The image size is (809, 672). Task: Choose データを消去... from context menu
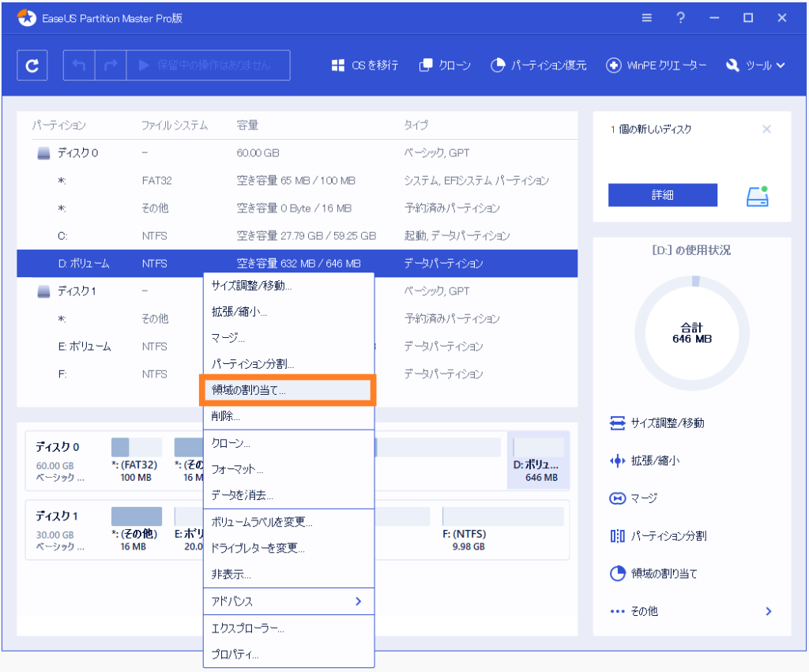[x=289, y=496]
